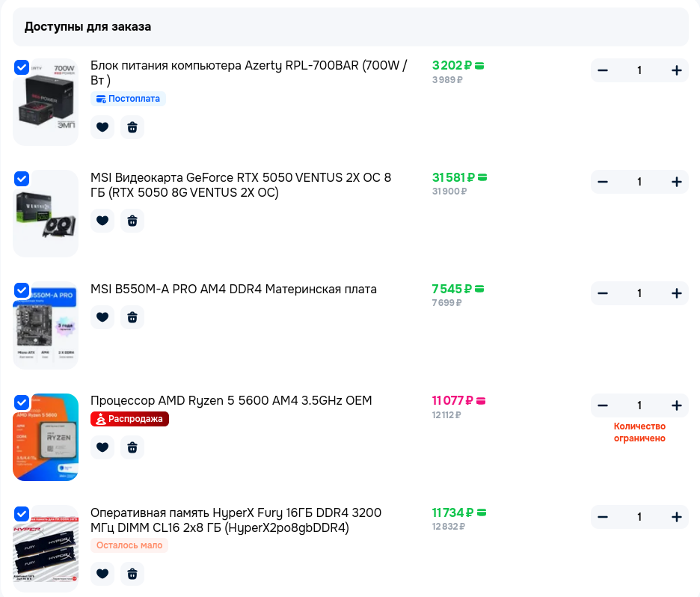The width and height of the screenshot is (700, 597).
Task: Click the HyperX Fury RAM thumbnail
Action: [46, 550]
